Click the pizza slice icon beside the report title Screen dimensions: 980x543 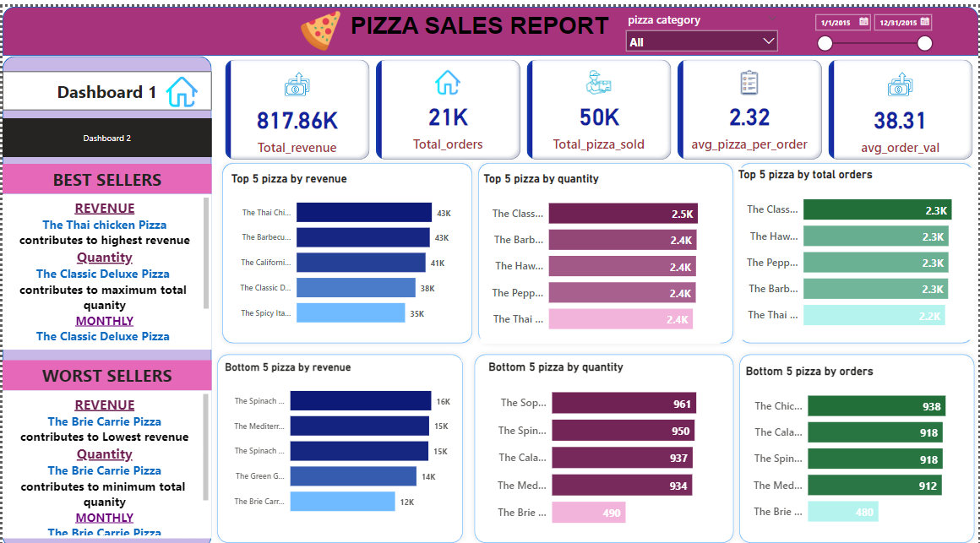point(319,25)
